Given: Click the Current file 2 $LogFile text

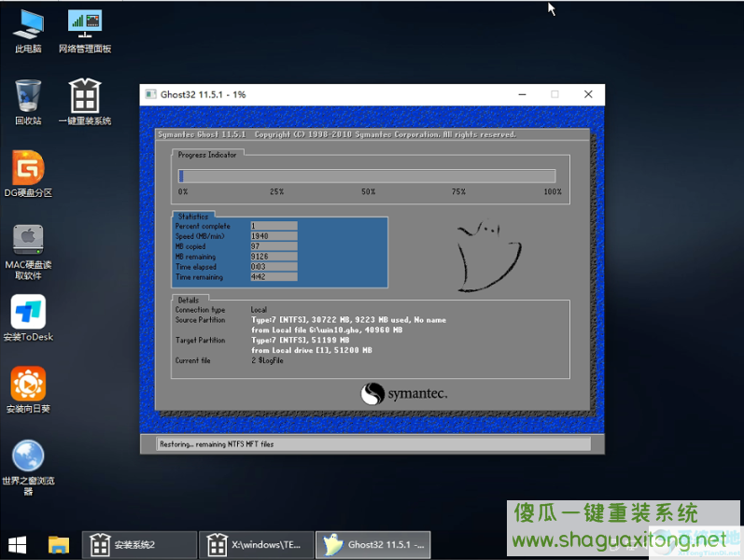Looking at the screenshot, I should (267, 360).
